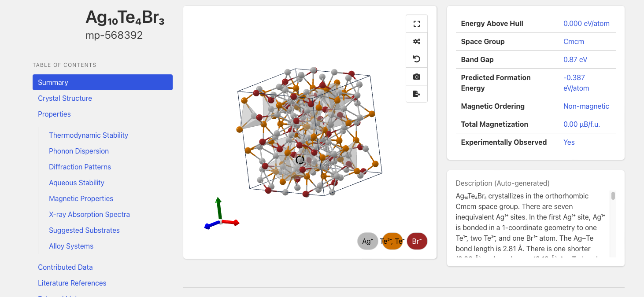
Task: Open the Crystal Structure section
Action: pyautogui.click(x=65, y=98)
